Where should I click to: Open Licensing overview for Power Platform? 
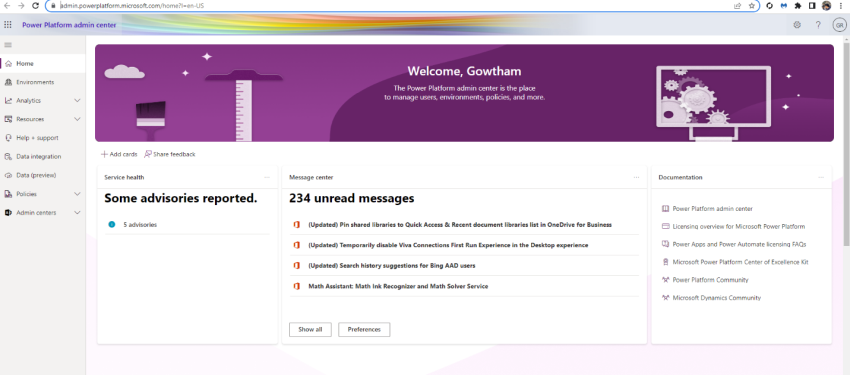(738, 227)
